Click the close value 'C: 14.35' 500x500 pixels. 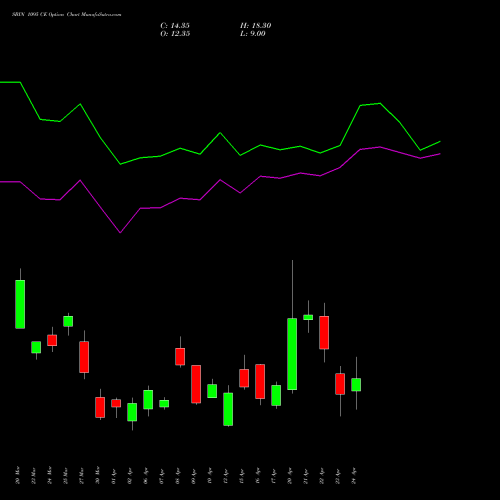tap(175, 26)
